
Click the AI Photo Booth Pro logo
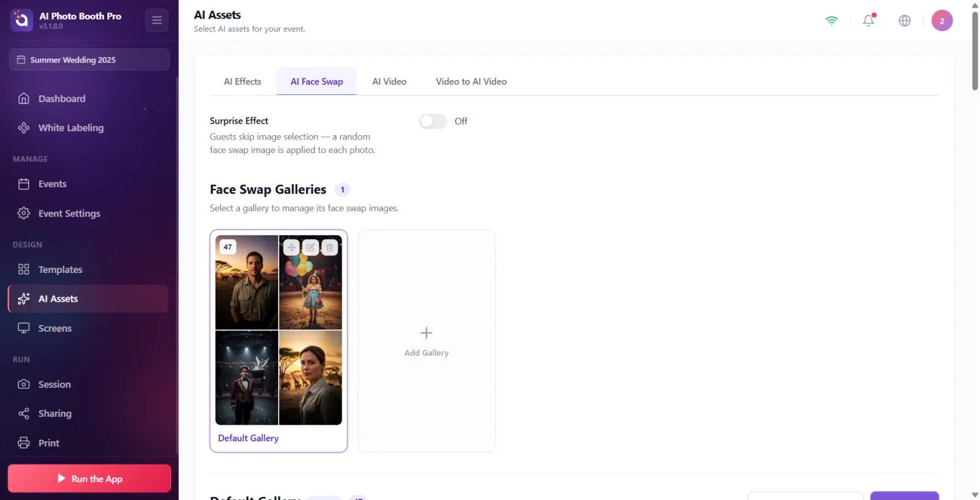point(21,20)
